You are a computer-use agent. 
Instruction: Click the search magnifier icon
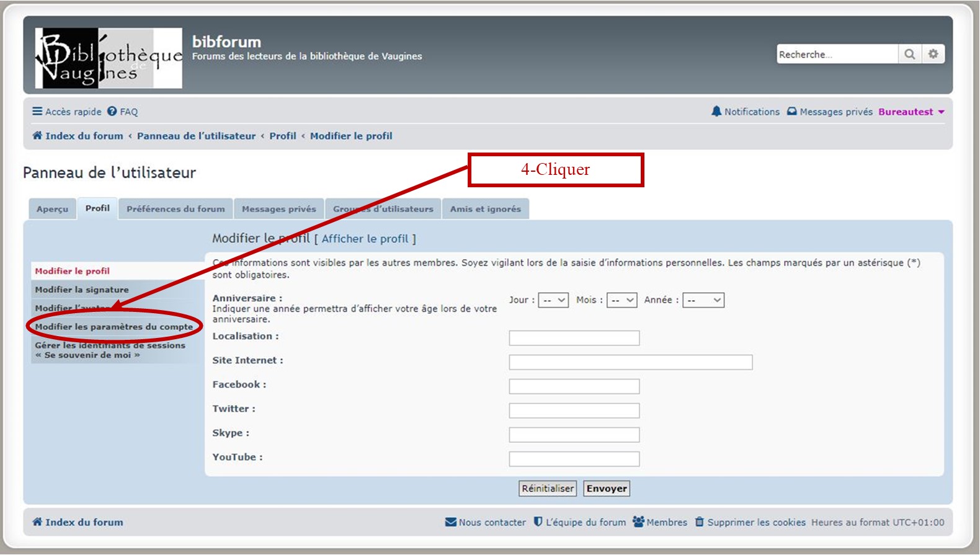point(909,55)
